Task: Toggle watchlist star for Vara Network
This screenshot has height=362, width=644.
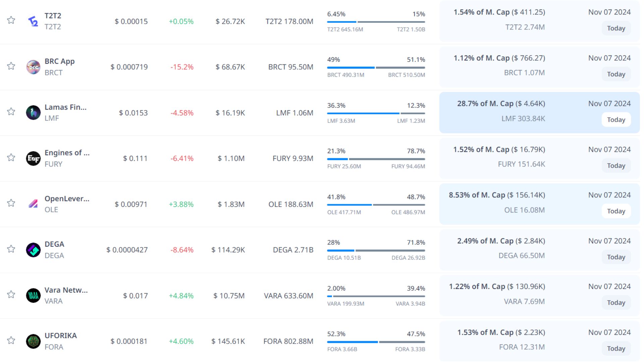Action: (x=11, y=294)
